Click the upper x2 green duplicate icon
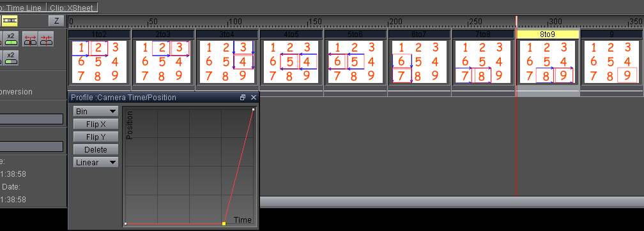 click(x=11, y=38)
